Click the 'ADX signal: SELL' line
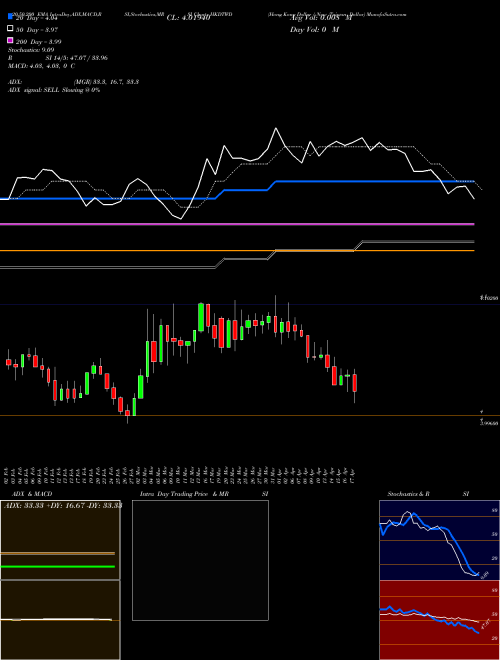Viewport: 500px width, 660px height. click(x=54, y=90)
